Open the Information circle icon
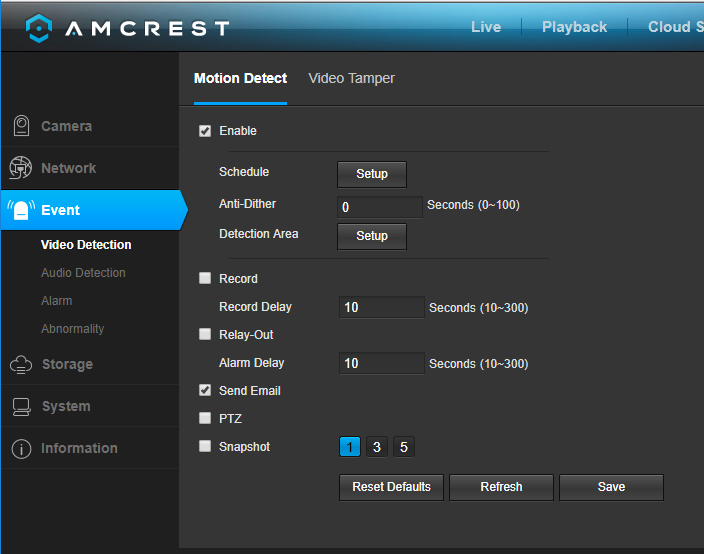Screen dimensions: 704x554 tap(21, 448)
